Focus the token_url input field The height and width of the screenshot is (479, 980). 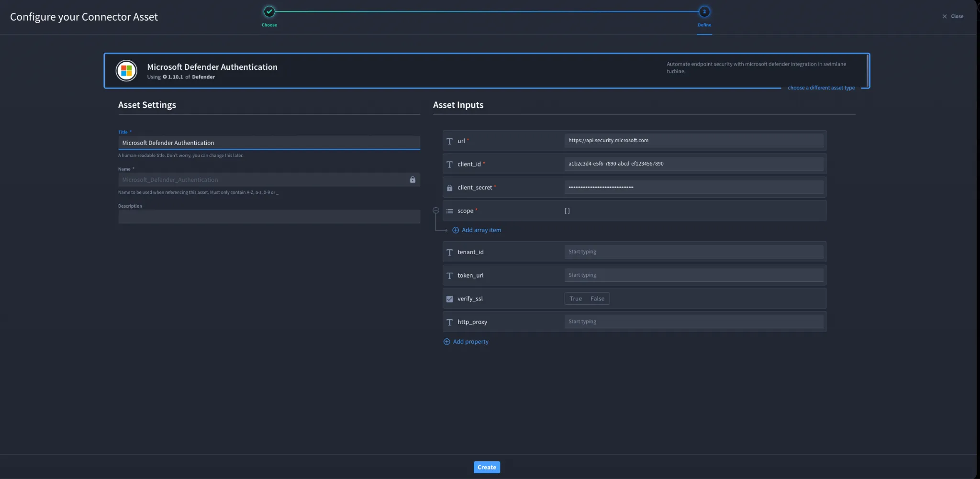694,275
